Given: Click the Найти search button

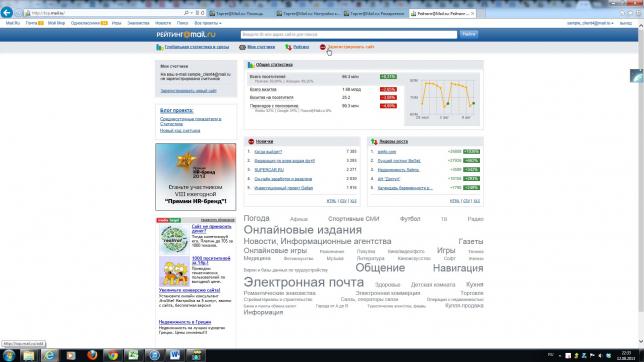Looking at the screenshot, I should click(x=469, y=35).
